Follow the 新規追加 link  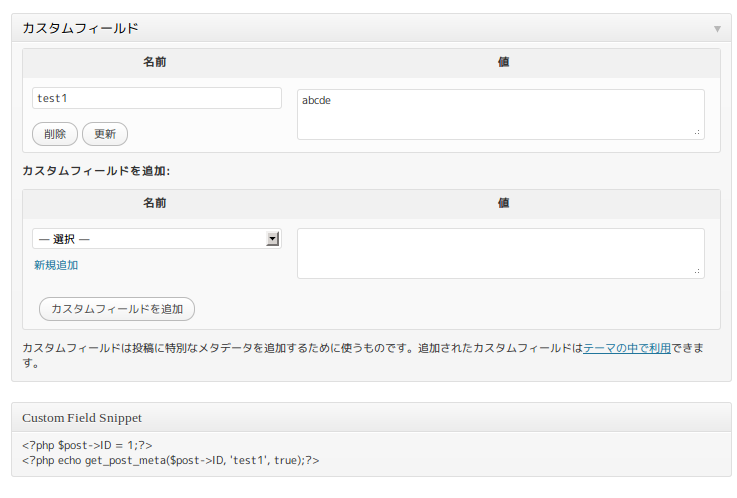(56, 265)
